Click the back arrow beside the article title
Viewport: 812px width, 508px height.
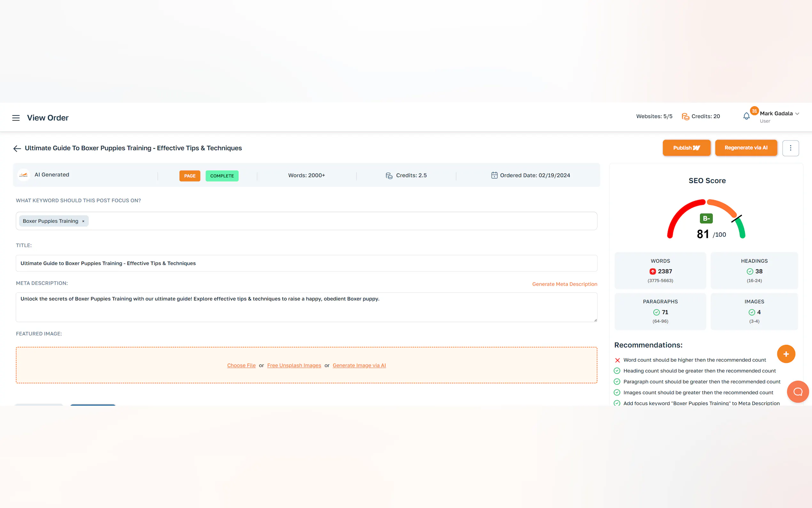(17, 148)
